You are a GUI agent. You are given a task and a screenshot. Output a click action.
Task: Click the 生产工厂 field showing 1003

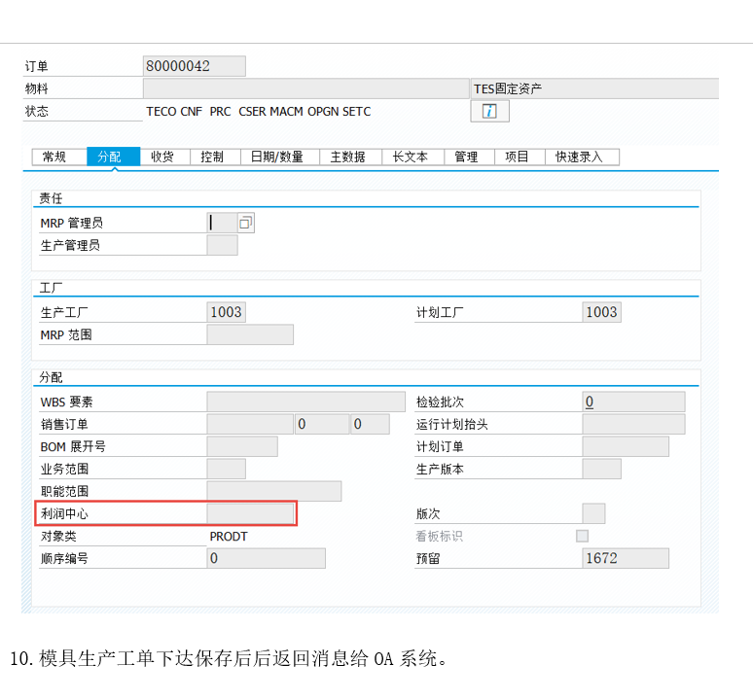coord(226,312)
